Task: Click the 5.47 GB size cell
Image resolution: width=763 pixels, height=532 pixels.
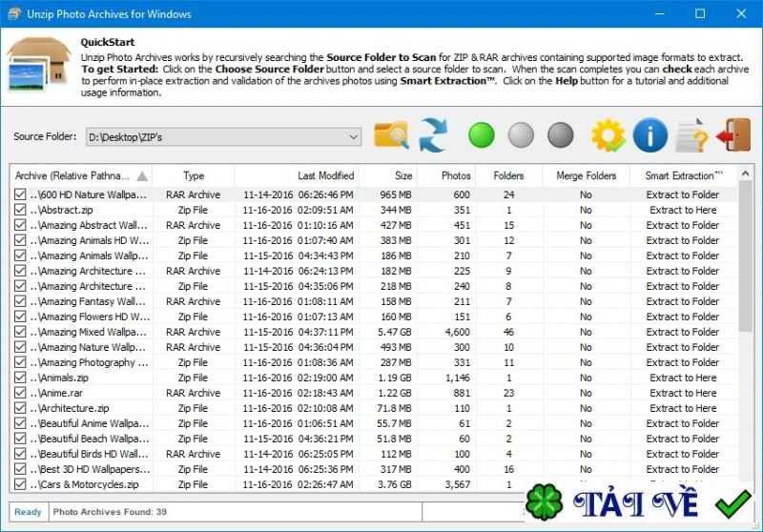Action: click(x=395, y=332)
